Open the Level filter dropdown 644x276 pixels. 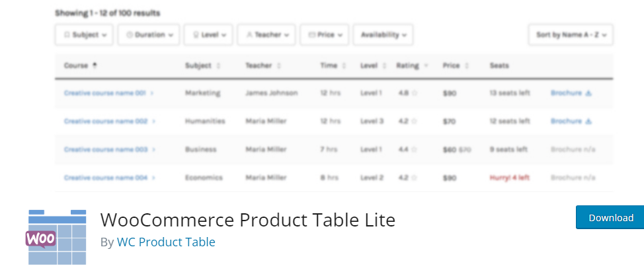(x=208, y=35)
